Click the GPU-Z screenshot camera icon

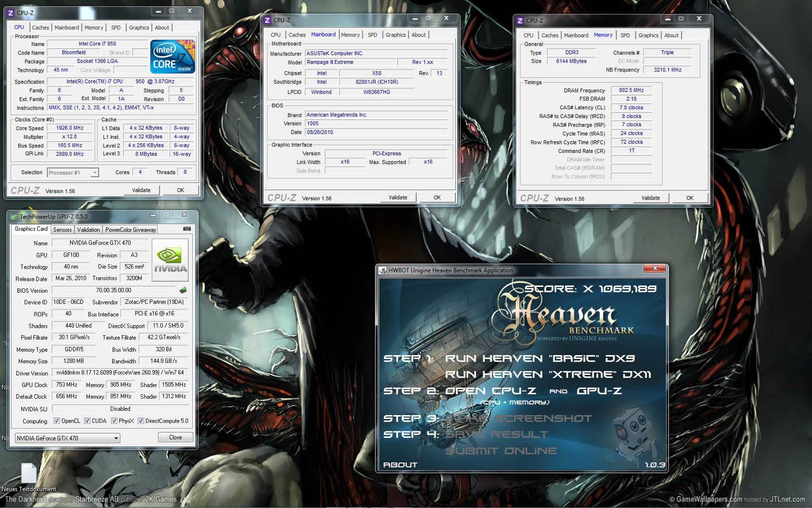click(187, 229)
